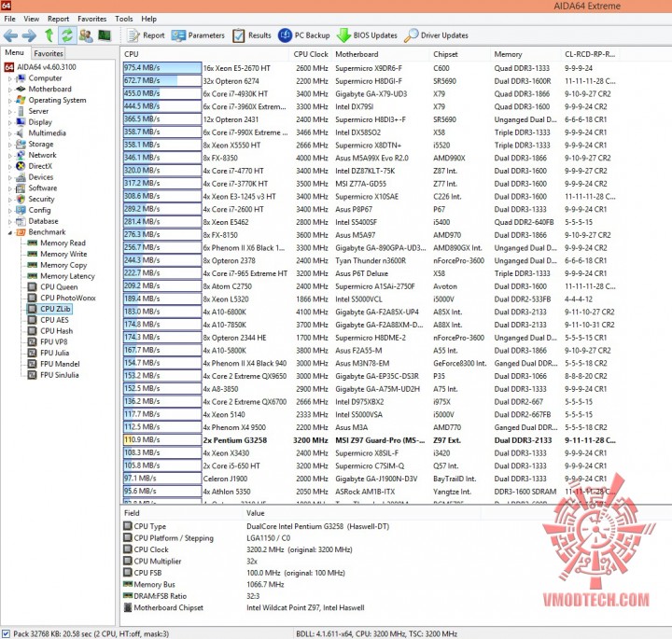This screenshot has width=672, height=639.
Task: Switch to the Menu tab
Action: click(14, 52)
